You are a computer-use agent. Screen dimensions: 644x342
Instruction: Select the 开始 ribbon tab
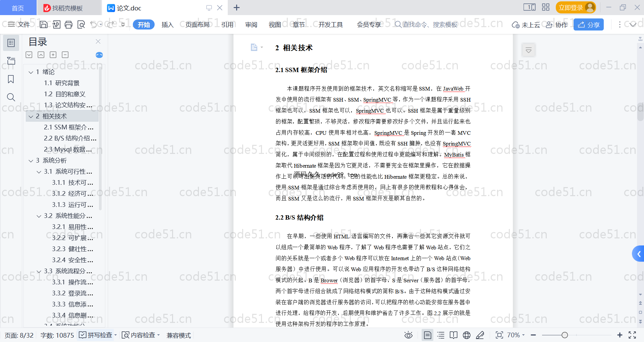point(144,24)
